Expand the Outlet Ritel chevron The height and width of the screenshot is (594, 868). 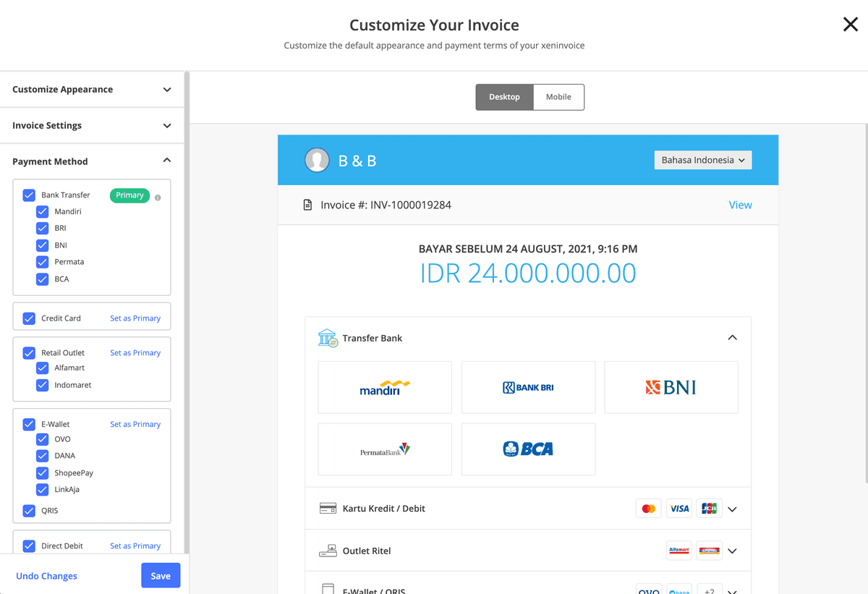(x=732, y=551)
